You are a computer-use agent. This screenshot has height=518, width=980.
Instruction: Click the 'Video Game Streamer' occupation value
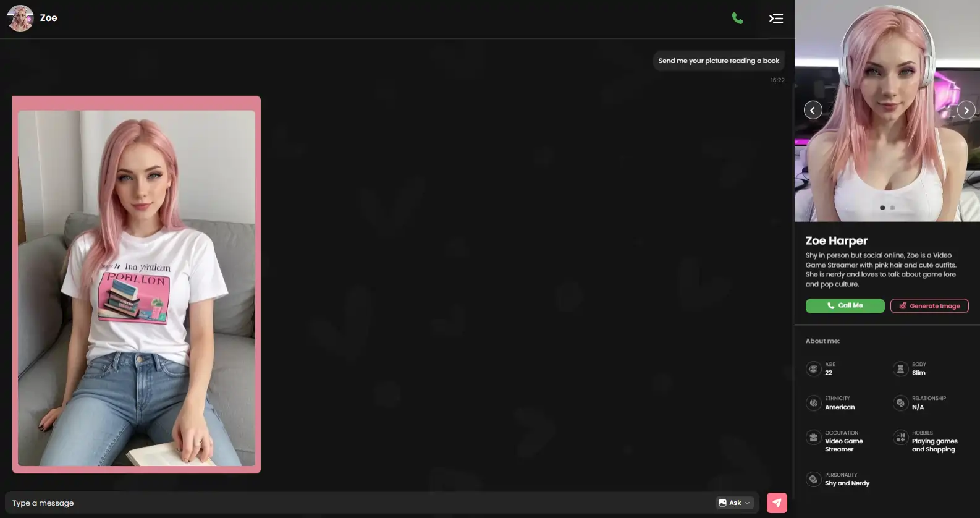(843, 445)
